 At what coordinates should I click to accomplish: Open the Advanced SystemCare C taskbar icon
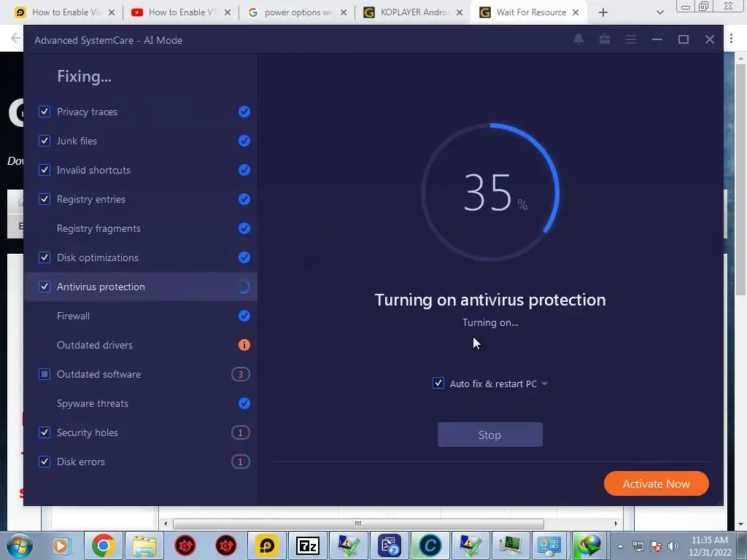coord(430,545)
